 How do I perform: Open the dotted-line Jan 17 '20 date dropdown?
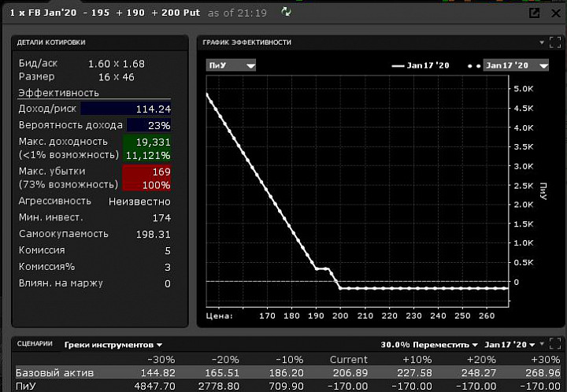(x=516, y=65)
